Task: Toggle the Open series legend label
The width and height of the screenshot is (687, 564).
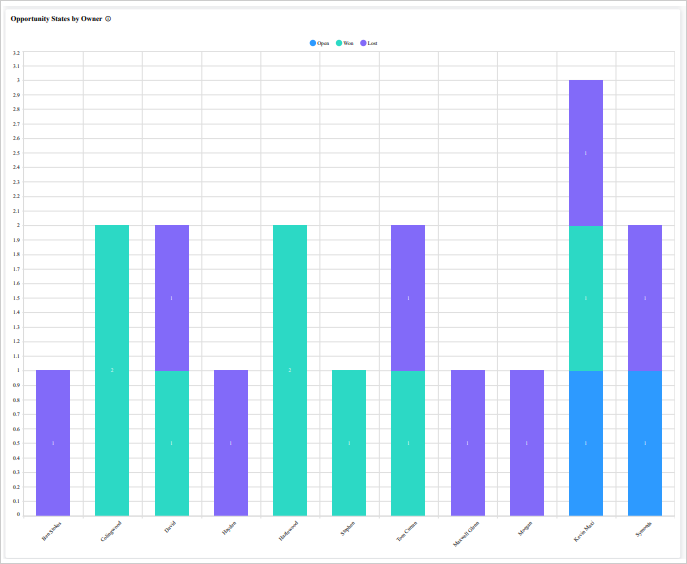Action: [323, 43]
